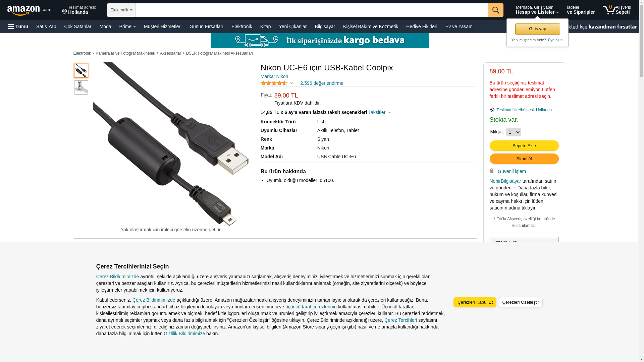Viewport: 644px width, 362px height.
Task: Expand the rating breakdown chevron next to stars
Action: 291,83
